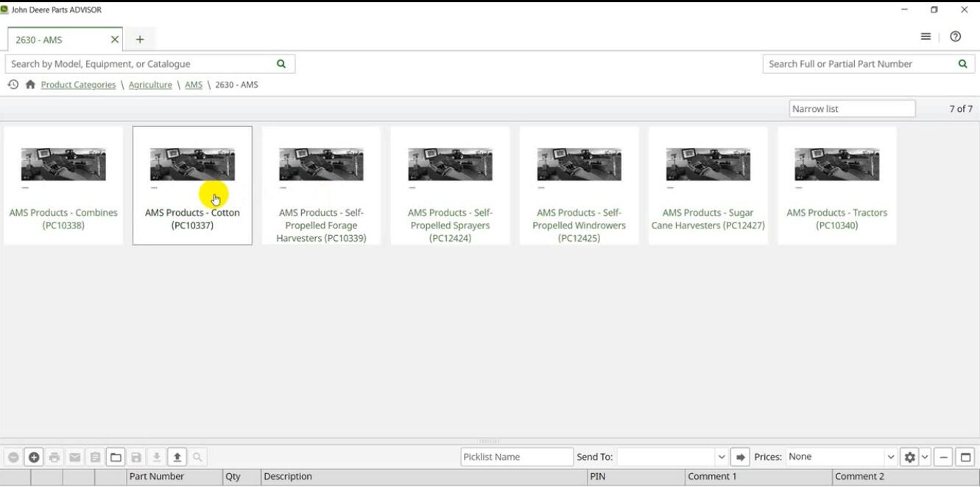Viewport: 980px width, 487px height.
Task: Click the save picklist floppy disk icon
Action: (136, 458)
